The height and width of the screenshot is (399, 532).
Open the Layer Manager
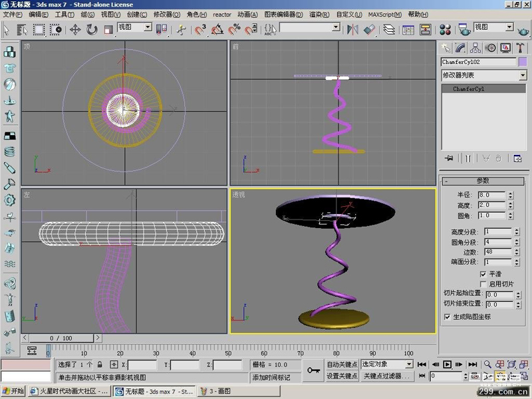(389, 29)
